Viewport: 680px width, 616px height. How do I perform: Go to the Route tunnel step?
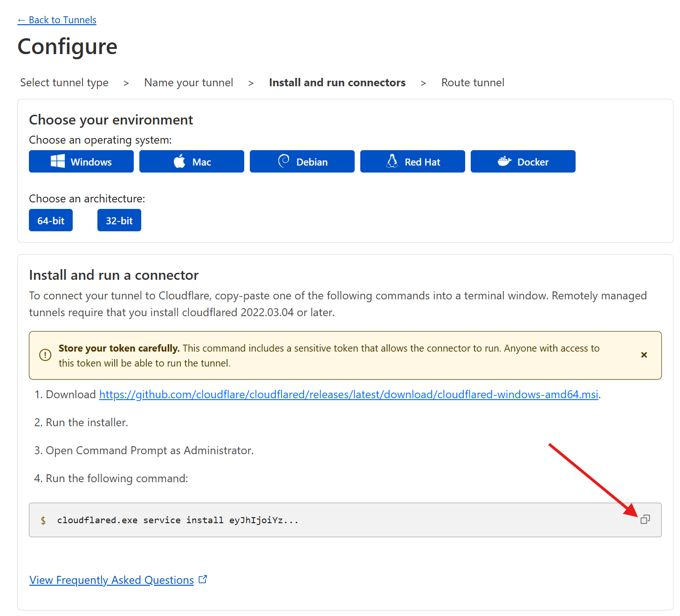472,82
